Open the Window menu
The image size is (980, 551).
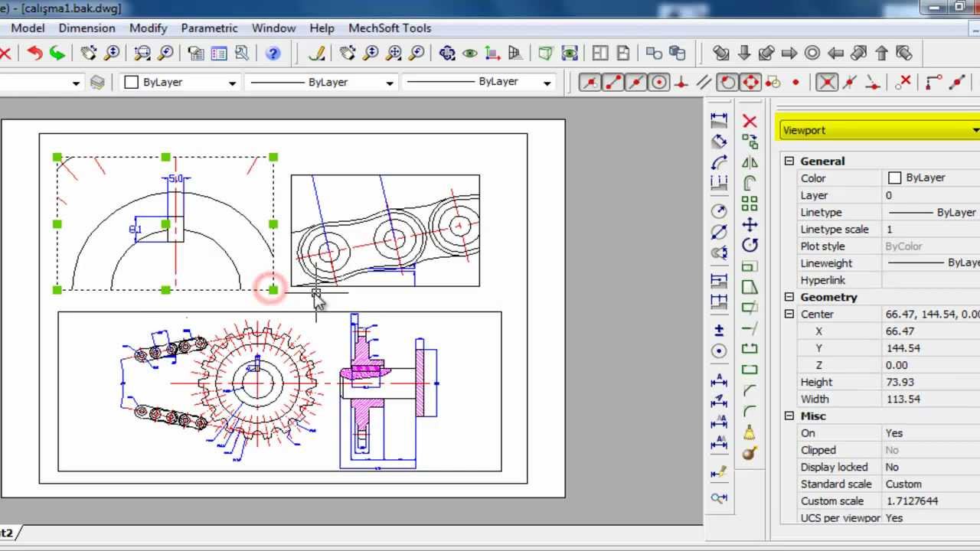[273, 28]
